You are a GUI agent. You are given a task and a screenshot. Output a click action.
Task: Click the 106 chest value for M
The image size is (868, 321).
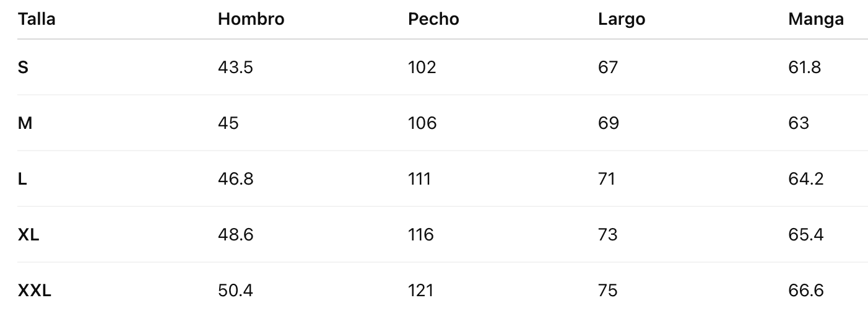pyautogui.click(x=422, y=123)
